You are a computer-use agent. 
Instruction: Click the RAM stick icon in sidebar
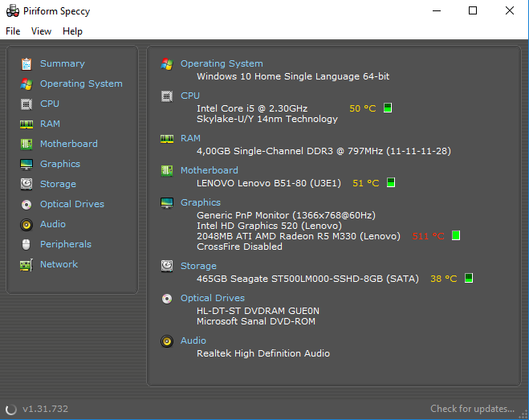tap(26, 124)
